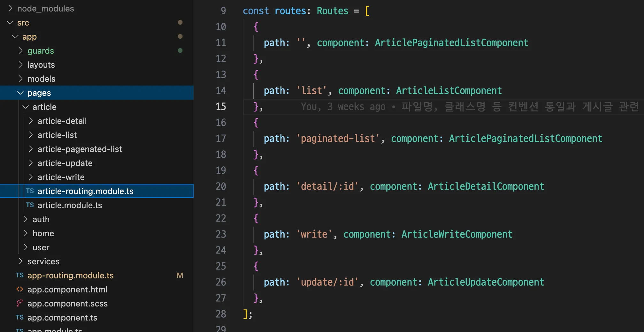Image resolution: width=644 pixels, height=332 pixels.
Task: Click line number 28 in the gutter
Action: 221,314
